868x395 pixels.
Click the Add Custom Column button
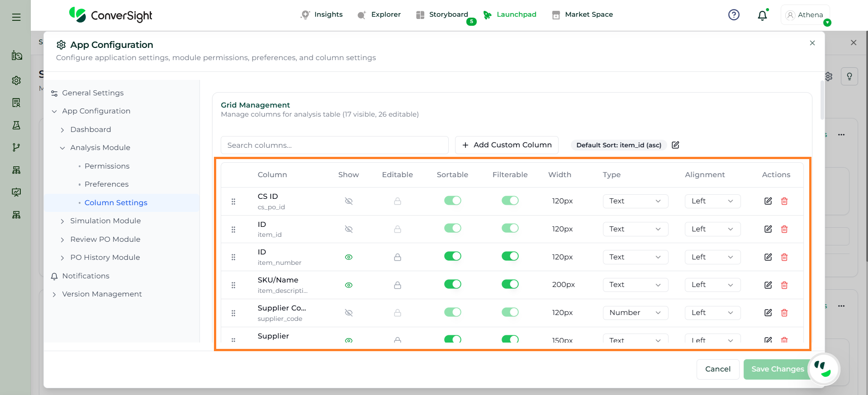click(507, 145)
